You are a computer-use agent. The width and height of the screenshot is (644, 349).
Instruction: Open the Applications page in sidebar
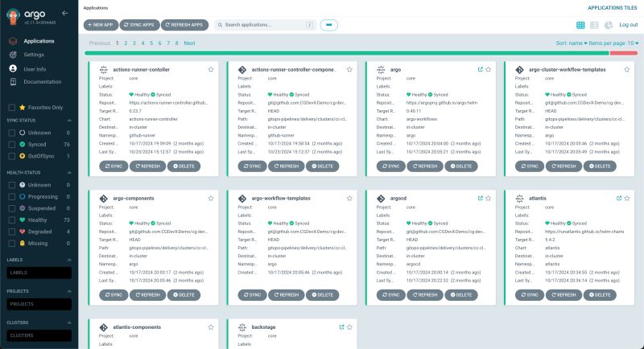pos(39,41)
